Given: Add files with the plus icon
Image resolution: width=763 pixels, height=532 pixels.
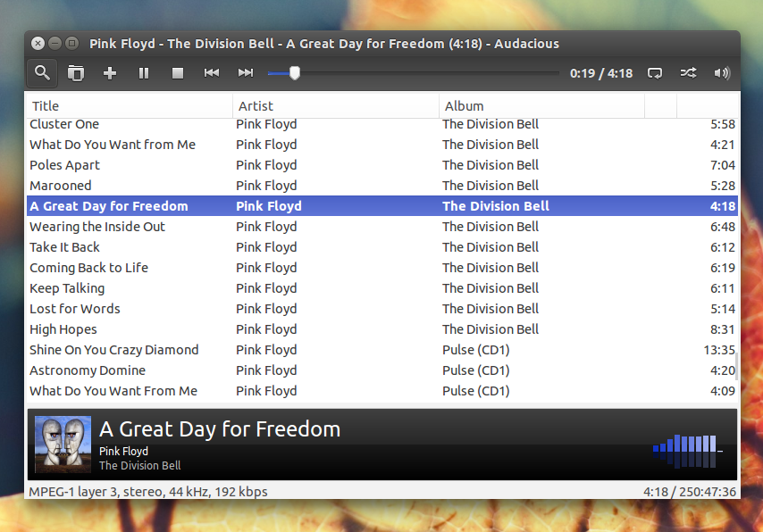Looking at the screenshot, I should tap(110, 73).
